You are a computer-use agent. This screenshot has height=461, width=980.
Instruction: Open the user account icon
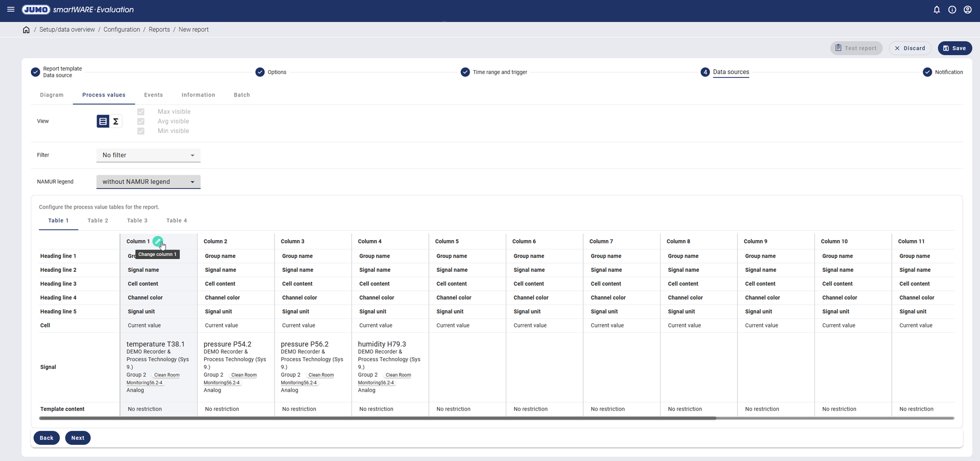point(967,10)
